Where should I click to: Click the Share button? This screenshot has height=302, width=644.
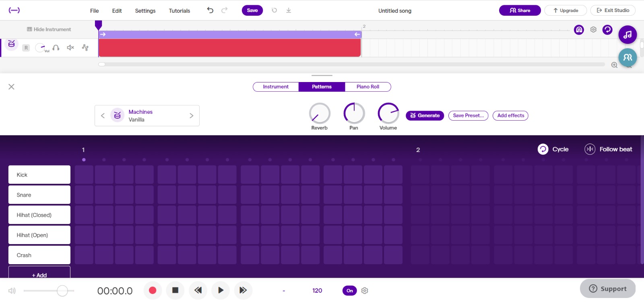click(x=520, y=10)
